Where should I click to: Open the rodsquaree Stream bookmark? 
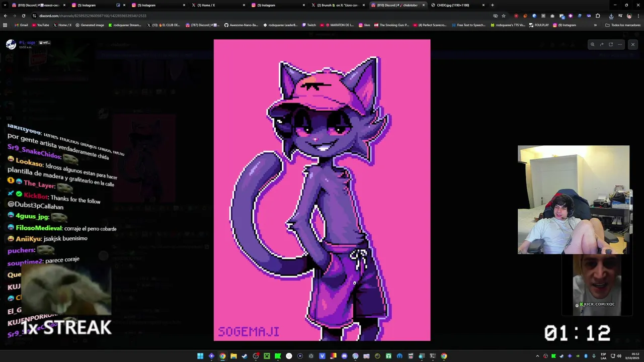click(125, 25)
